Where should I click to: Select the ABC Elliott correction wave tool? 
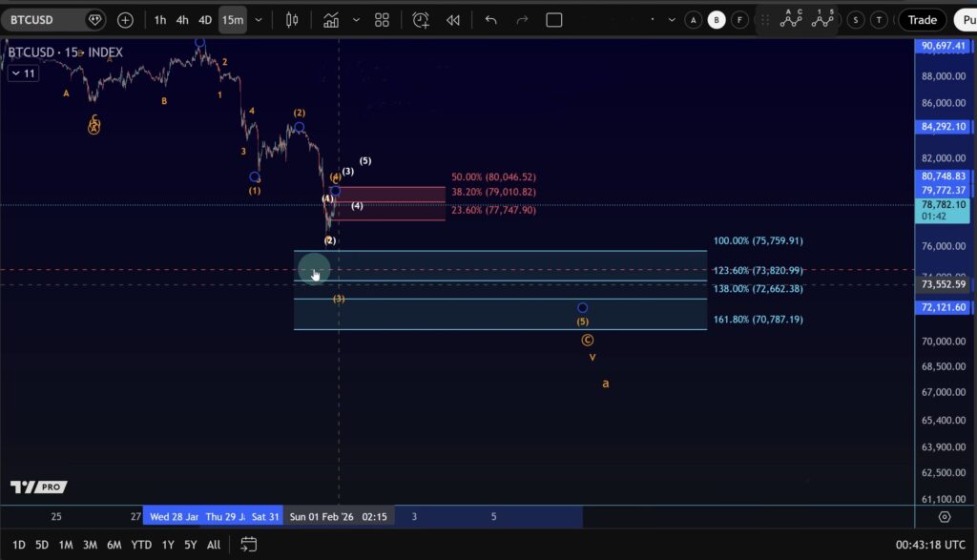pyautogui.click(x=791, y=18)
